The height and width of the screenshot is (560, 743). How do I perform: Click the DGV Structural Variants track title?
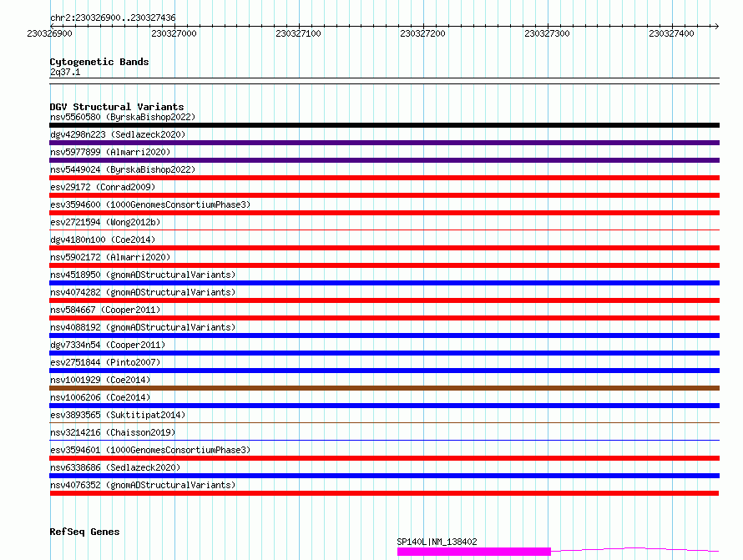117,107
